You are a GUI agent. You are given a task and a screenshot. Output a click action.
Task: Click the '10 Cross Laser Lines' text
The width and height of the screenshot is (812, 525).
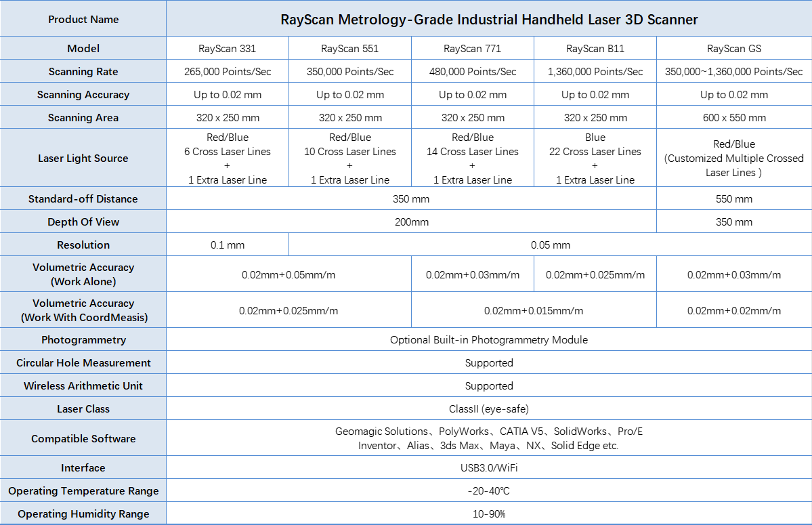pos(350,152)
